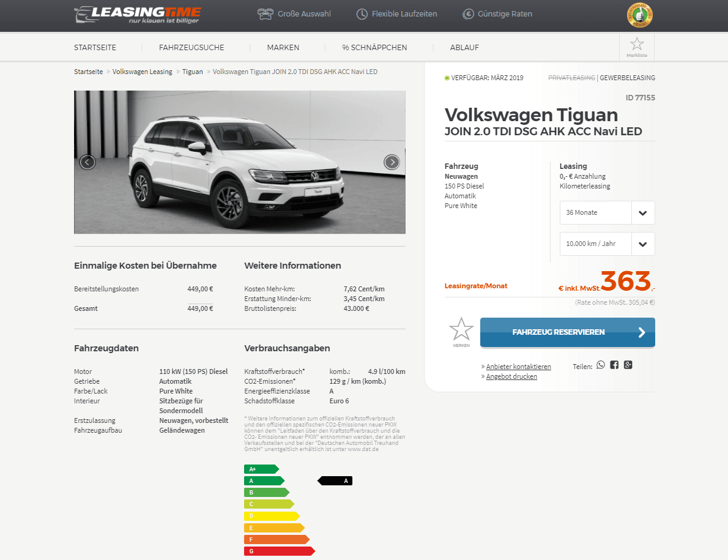This screenshot has height=560, width=728.
Task: Click the A+ efficiency class bar
Action: click(261, 469)
